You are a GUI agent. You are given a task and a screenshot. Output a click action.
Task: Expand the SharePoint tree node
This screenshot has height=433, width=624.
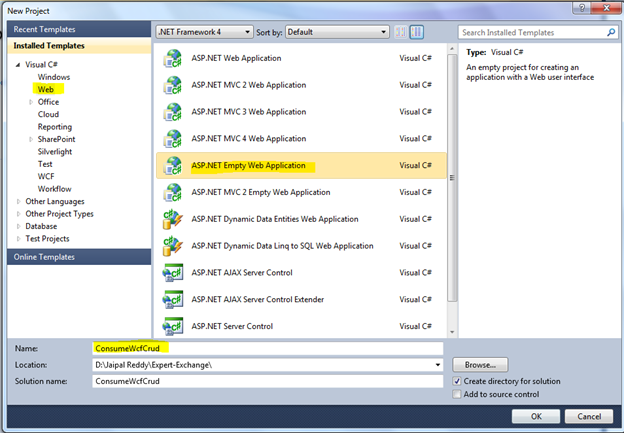31,139
